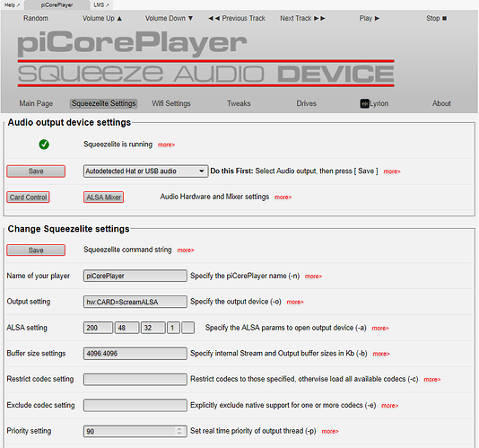The height and width of the screenshot is (448, 479).
Task: Lower volume with Volume Down
Action: 169,18
